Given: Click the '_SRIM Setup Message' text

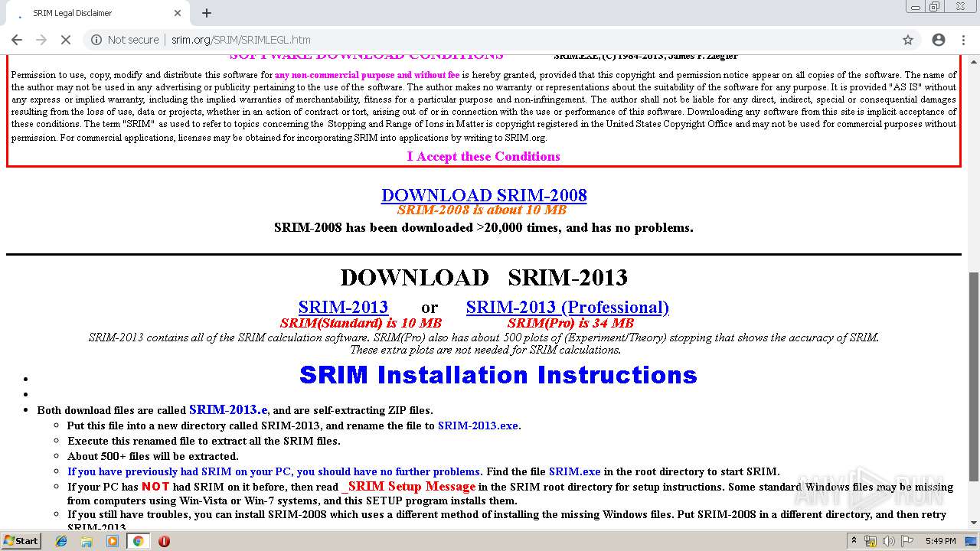Looking at the screenshot, I should (409, 487).
